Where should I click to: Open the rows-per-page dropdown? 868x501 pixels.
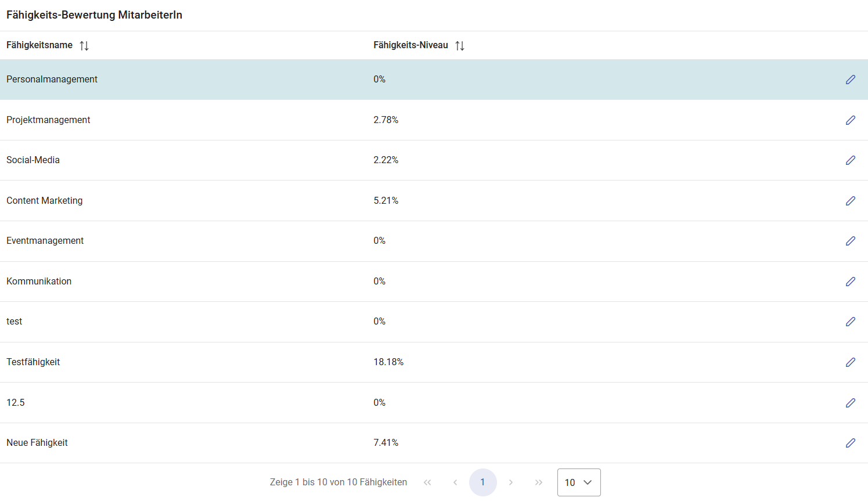[x=579, y=482]
